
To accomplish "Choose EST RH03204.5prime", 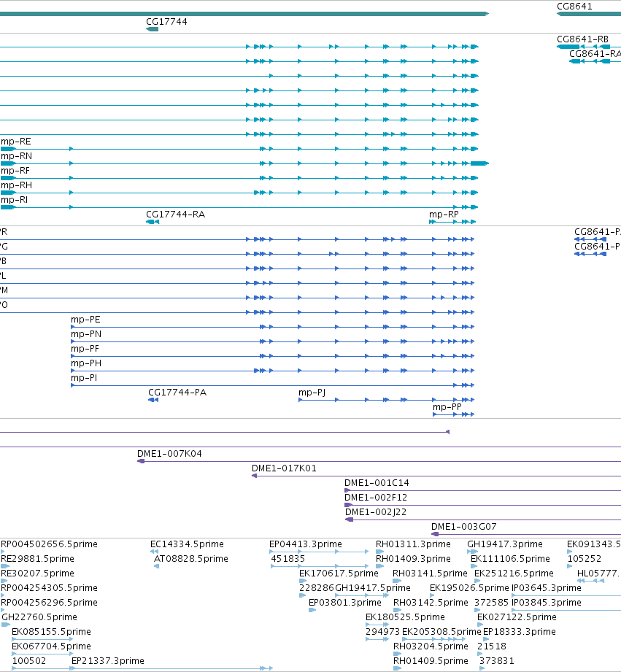I will (x=431, y=646).
